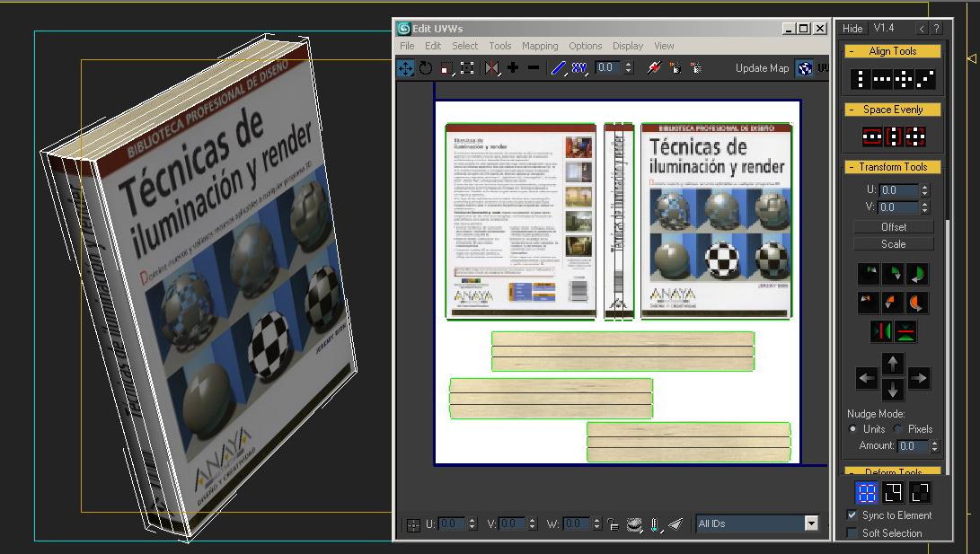Open the File menu in Edit UVWs

pyautogui.click(x=407, y=46)
